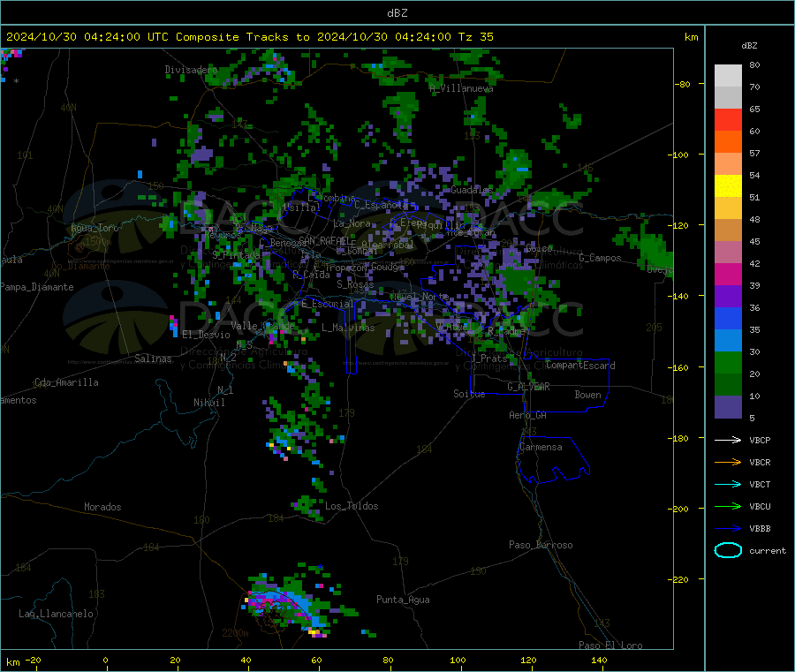
Task: Click the Agua_Toro place label
Action: pos(95,228)
